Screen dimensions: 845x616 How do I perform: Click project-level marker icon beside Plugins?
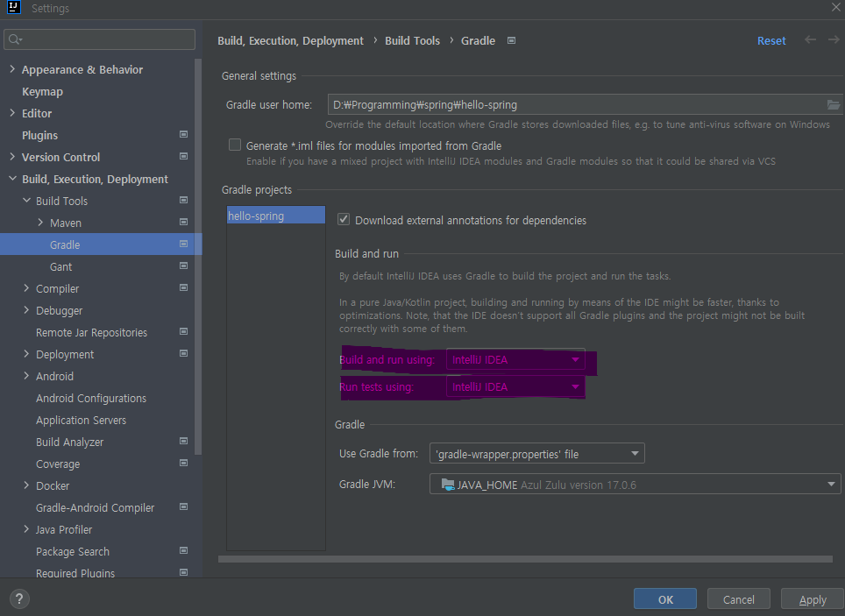tap(183, 134)
